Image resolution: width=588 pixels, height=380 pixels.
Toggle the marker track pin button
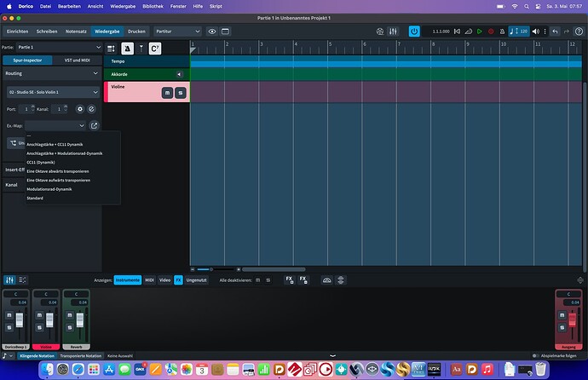pyautogui.click(x=141, y=49)
